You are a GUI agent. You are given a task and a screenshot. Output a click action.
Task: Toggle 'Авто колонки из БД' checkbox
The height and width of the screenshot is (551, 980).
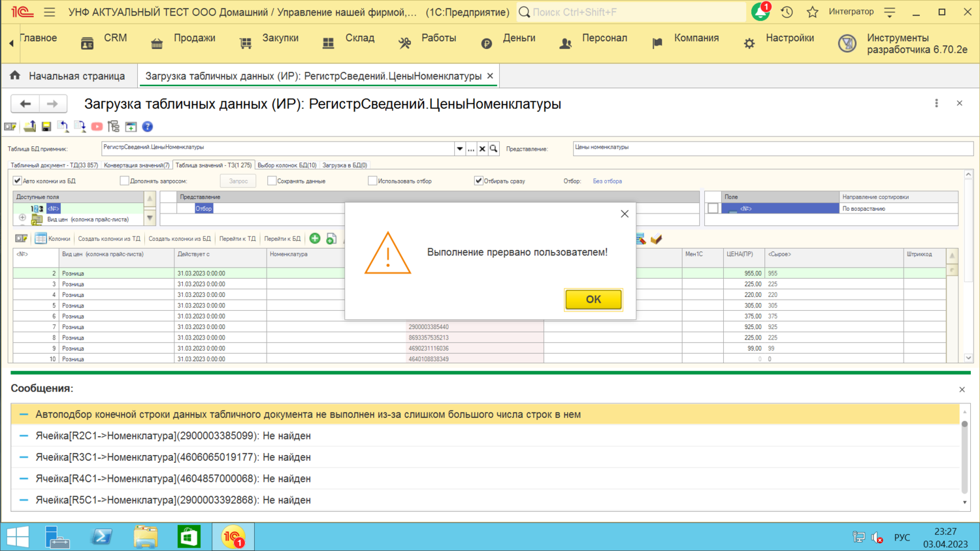tap(18, 181)
